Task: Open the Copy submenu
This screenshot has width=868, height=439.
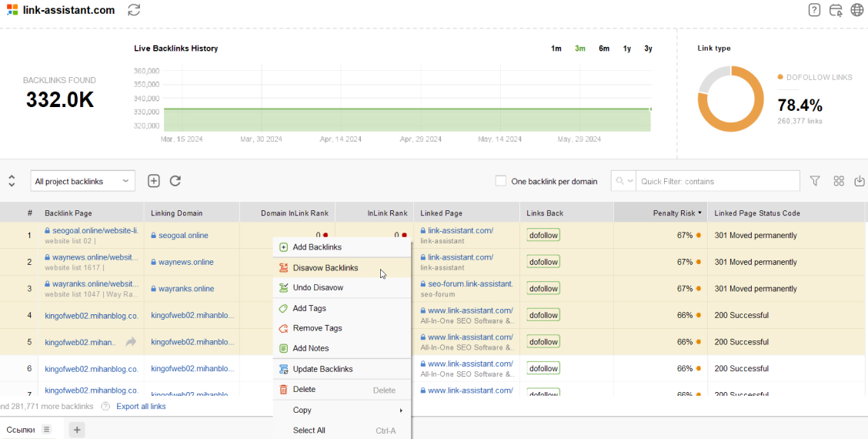Action: 342,411
